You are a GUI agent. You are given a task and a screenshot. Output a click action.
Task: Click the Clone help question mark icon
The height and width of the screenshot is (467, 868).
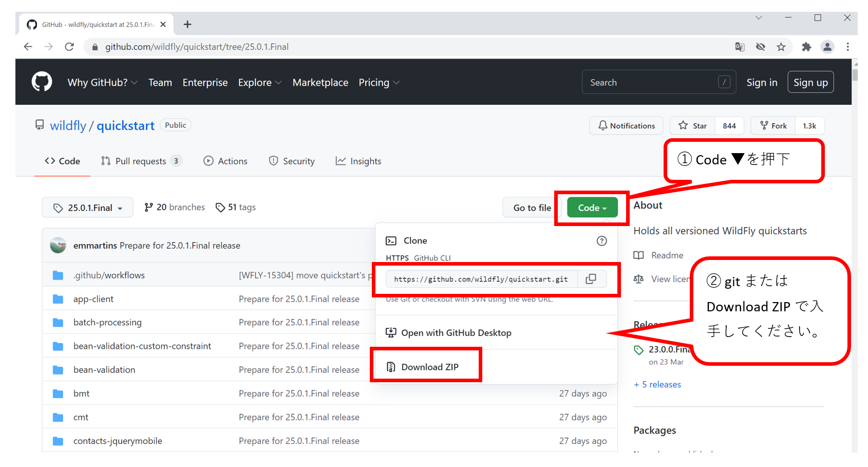(x=601, y=241)
